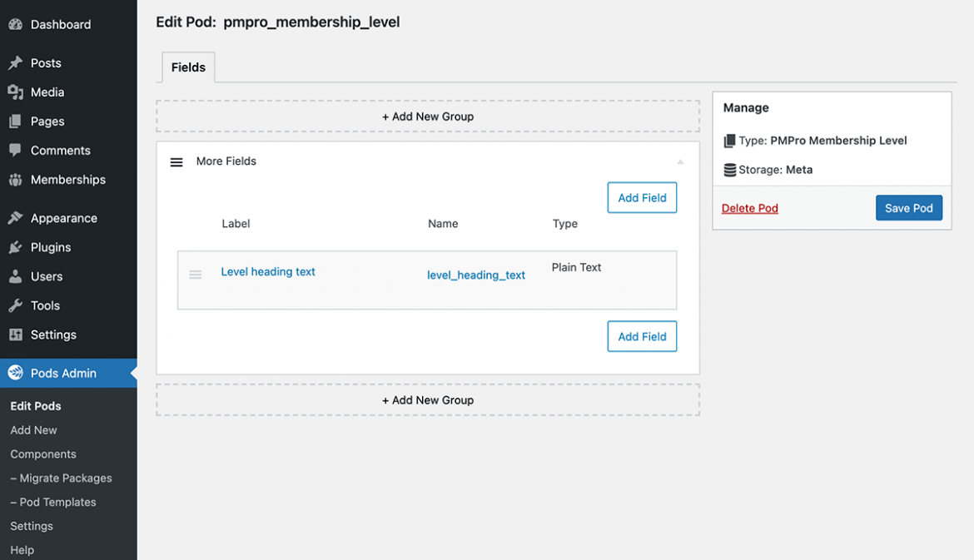Open the Level heading text field for editing
The width and height of the screenshot is (974, 560).
tap(268, 271)
